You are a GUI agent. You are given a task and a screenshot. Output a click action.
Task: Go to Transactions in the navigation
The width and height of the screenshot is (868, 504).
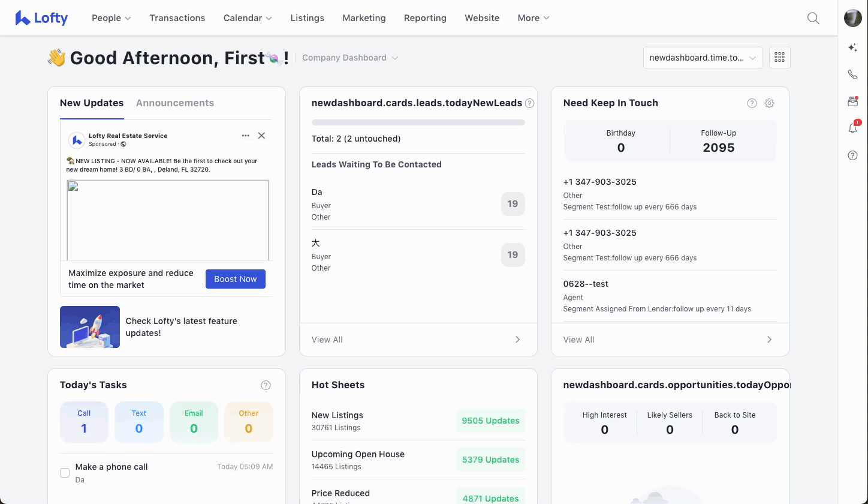[x=177, y=18]
